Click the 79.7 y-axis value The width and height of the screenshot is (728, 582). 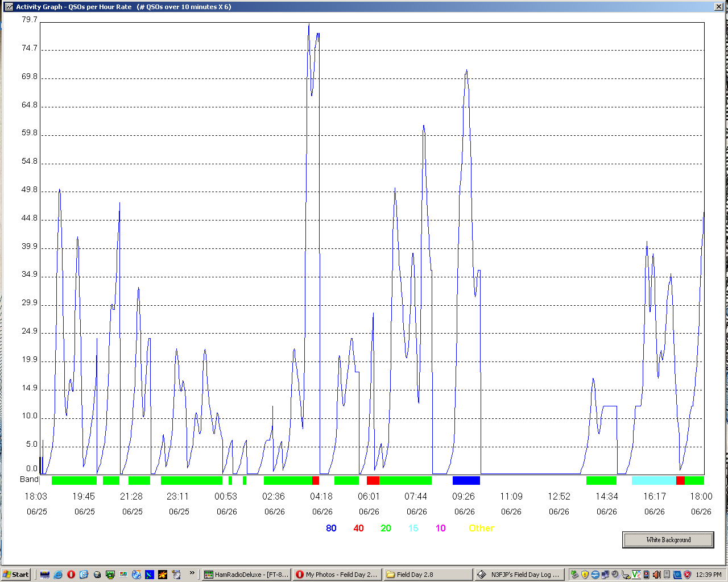click(30, 19)
